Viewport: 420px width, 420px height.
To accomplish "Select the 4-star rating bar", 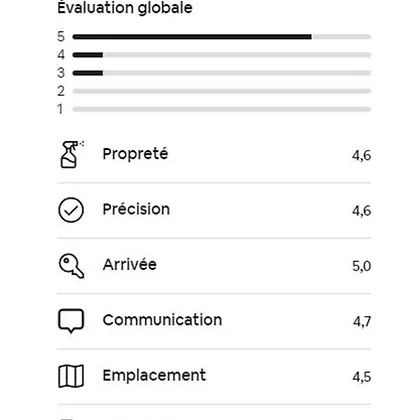I will point(222,55).
